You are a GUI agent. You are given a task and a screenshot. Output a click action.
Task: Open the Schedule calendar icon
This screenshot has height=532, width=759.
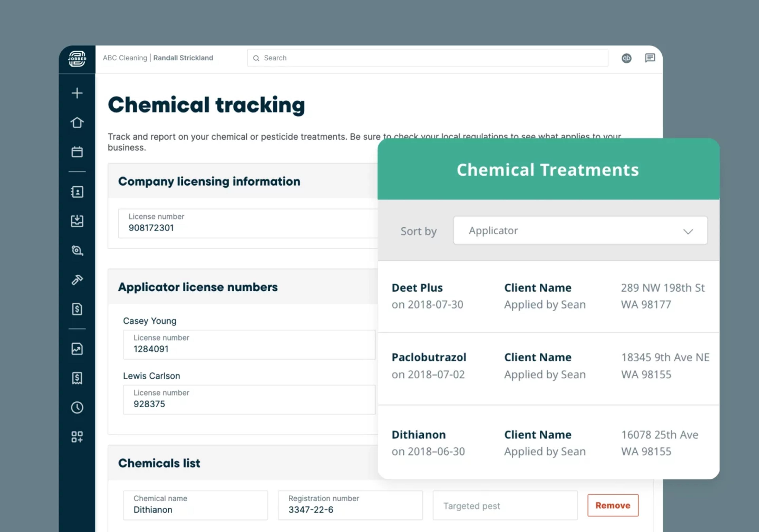(x=77, y=152)
